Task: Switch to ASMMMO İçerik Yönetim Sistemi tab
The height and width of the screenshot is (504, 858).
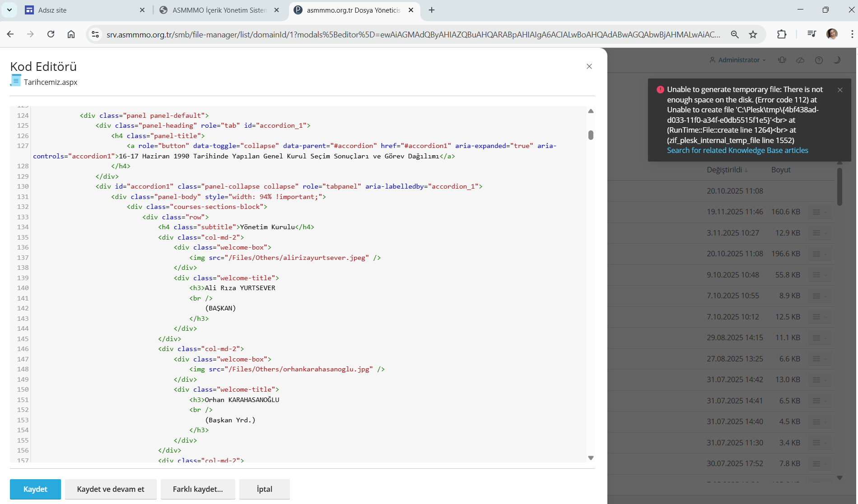Action: click(219, 10)
